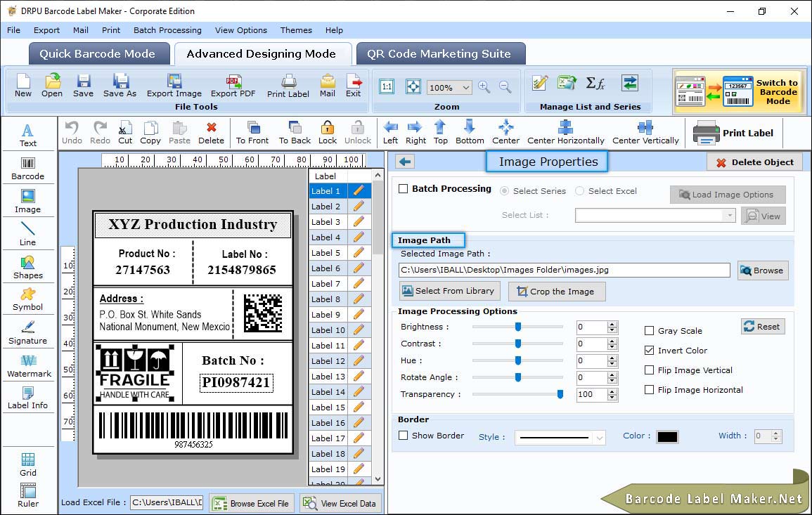Click Select From Library button
Image resolution: width=812 pixels, height=515 pixels.
[x=449, y=291]
